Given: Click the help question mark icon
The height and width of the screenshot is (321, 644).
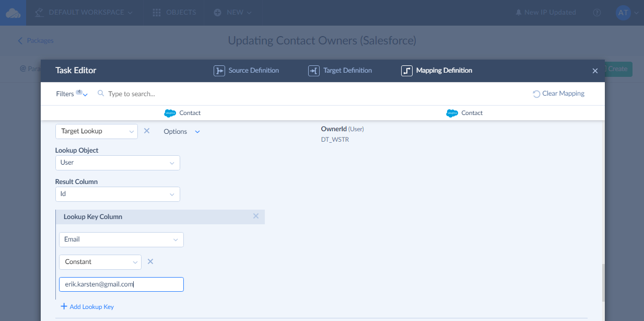Looking at the screenshot, I should click(x=597, y=13).
